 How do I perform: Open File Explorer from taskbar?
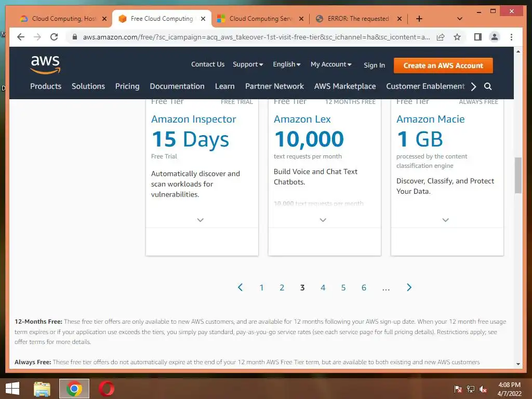point(42,389)
